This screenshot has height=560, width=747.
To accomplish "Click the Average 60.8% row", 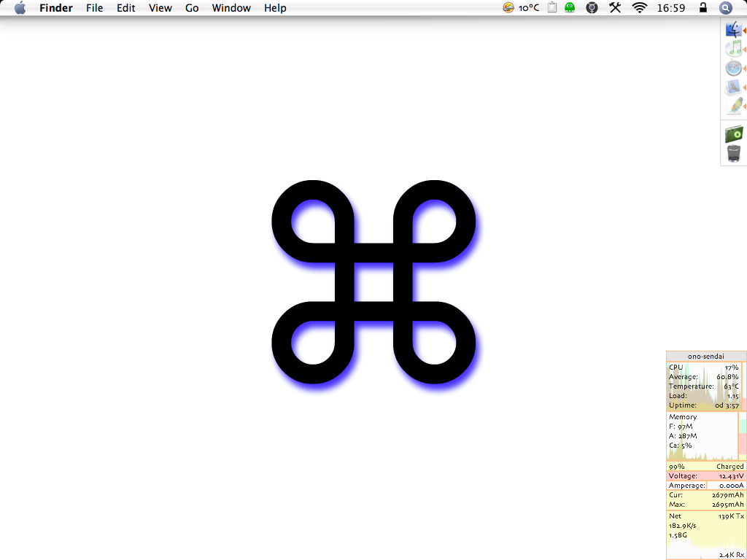I will pos(704,377).
